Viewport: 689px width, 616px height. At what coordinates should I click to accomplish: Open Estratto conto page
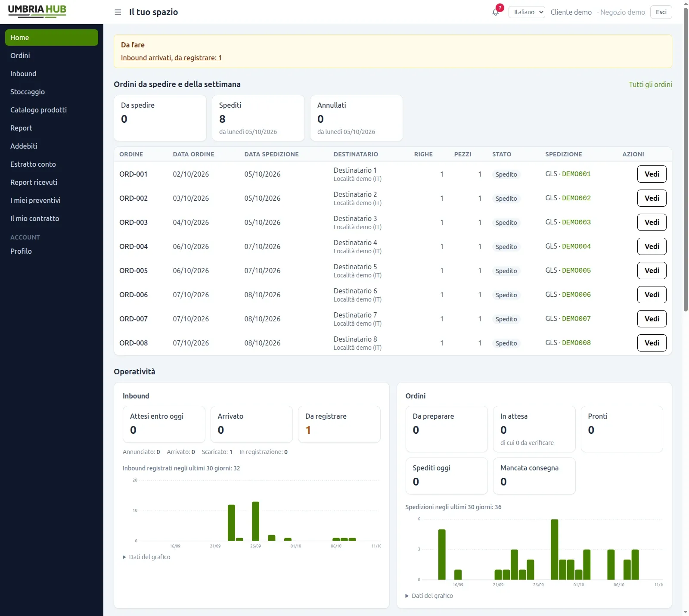pyautogui.click(x=52, y=164)
